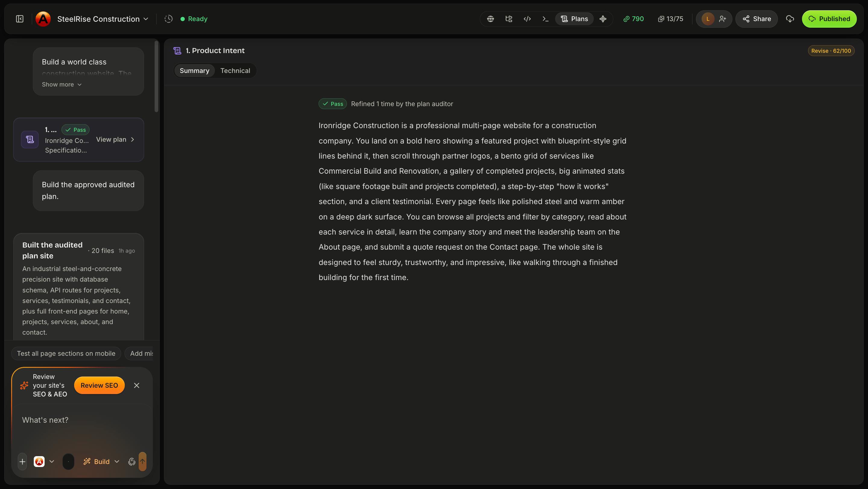This screenshot has width=868, height=489.
Task: Open the integrations diamond icon after Plans
Action: click(x=603, y=19)
